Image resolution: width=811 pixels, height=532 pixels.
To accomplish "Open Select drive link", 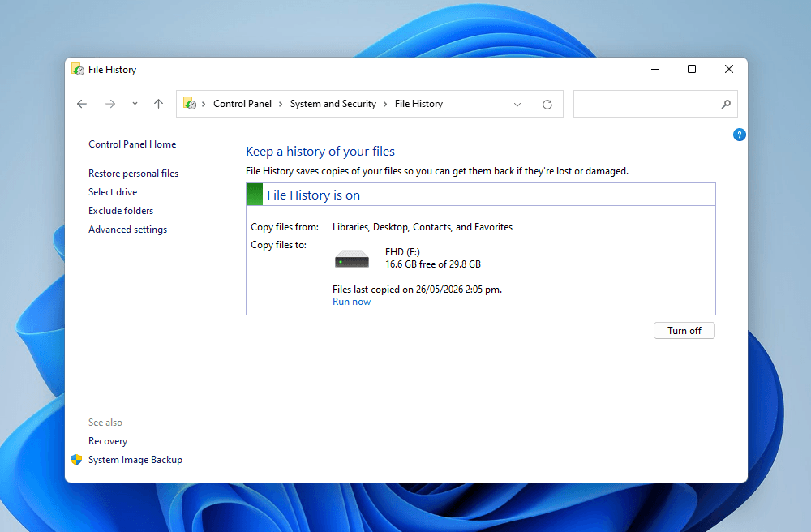I will 113,192.
